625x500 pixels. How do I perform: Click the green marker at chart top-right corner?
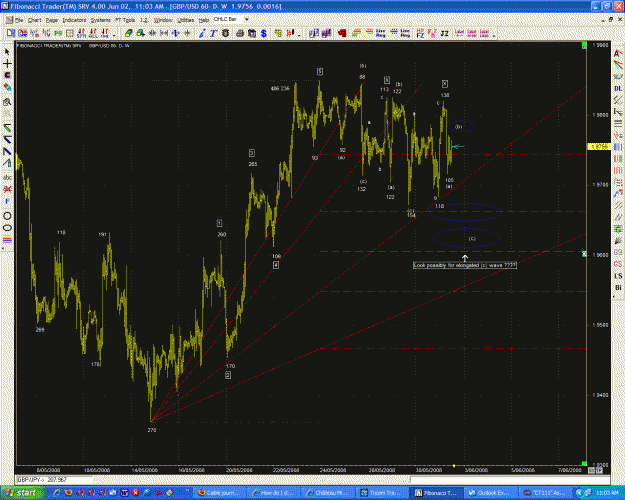point(584,45)
